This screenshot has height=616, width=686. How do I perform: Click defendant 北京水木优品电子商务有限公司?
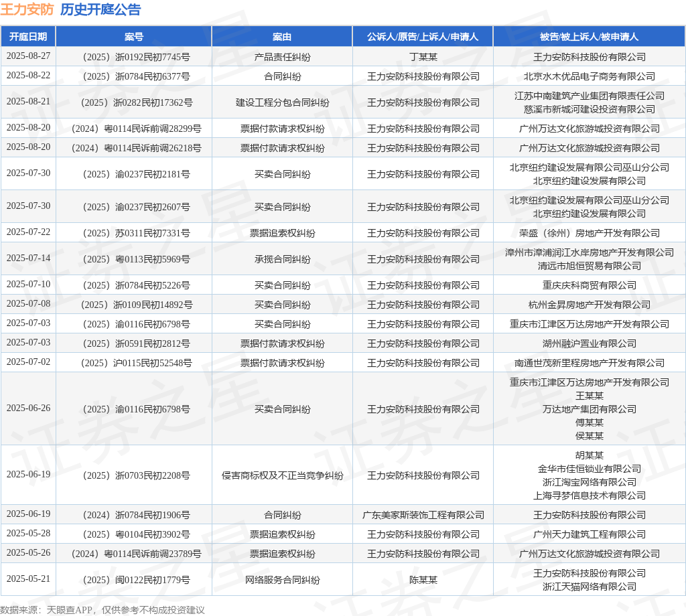coord(590,76)
